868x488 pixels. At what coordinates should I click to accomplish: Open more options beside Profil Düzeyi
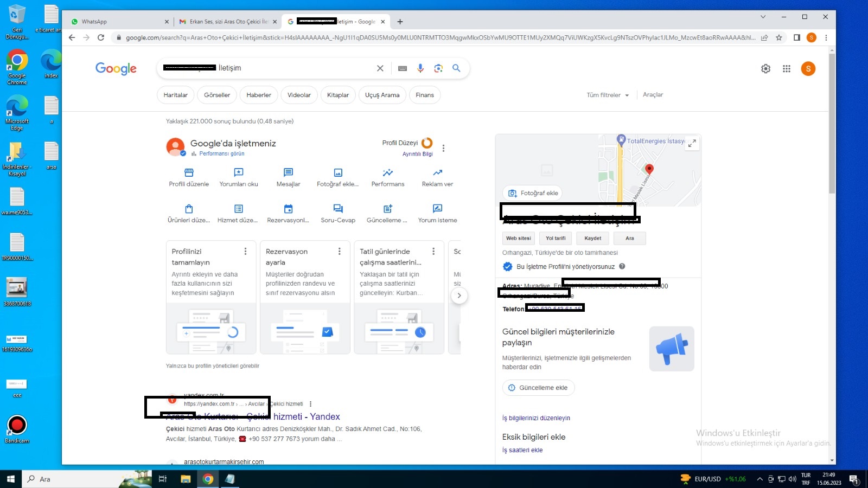pyautogui.click(x=444, y=148)
